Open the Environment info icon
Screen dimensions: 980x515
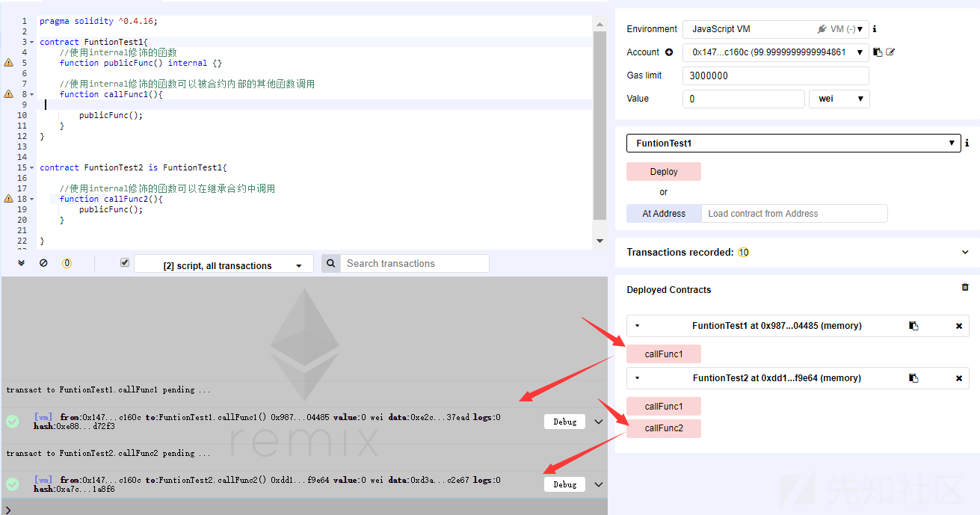[x=875, y=29]
